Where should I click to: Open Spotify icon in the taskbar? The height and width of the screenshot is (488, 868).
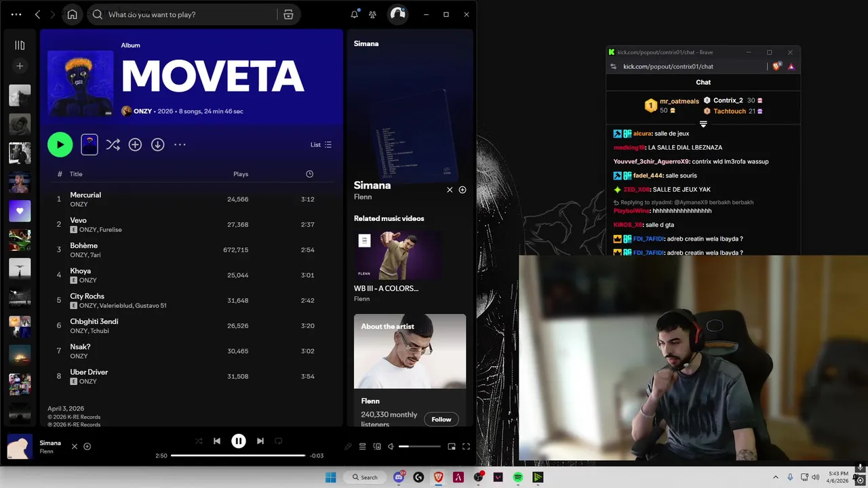click(x=518, y=477)
